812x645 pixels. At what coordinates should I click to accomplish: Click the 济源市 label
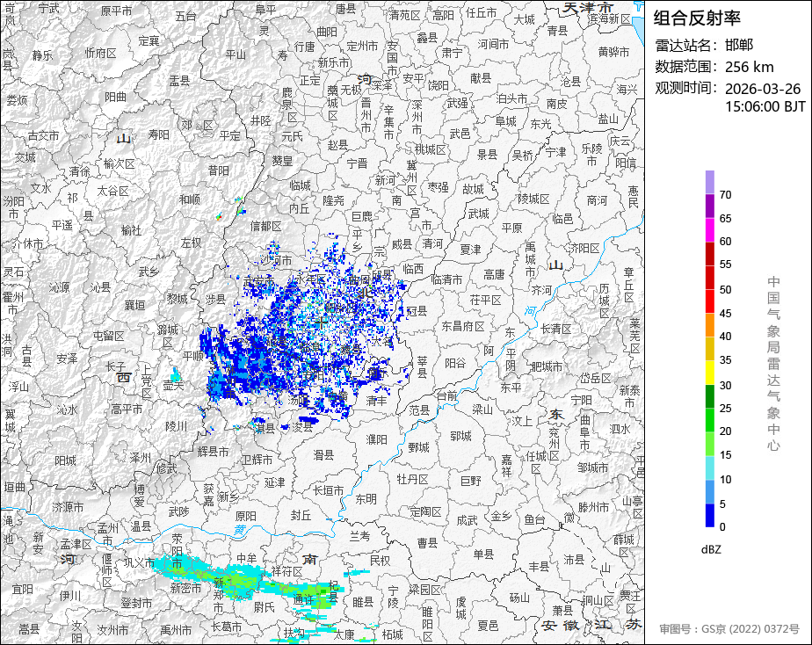pos(68,507)
